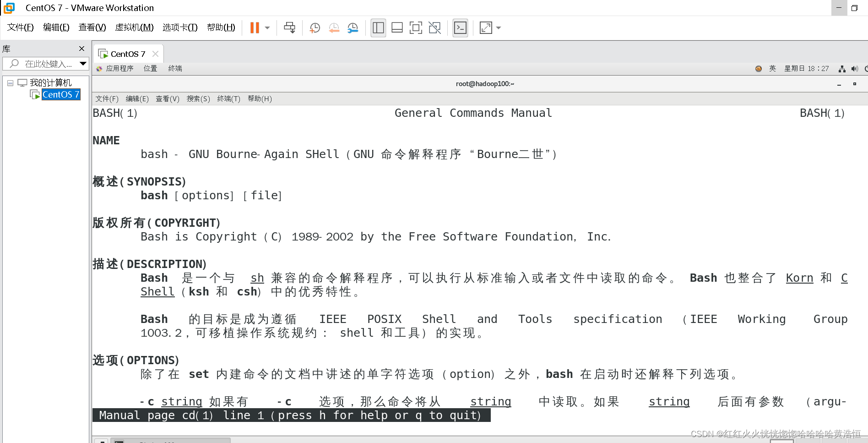Screen dimensions: 868x443
Task: Close the CentOS 7 tab
Action: [155, 54]
